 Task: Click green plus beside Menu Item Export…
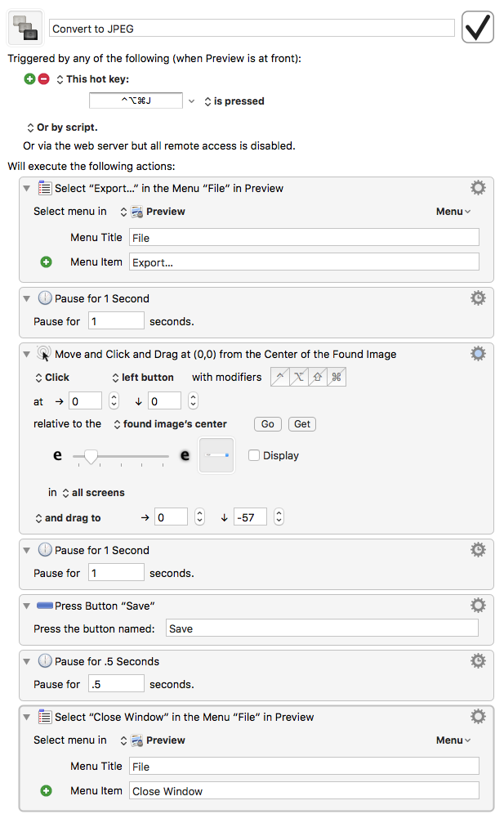46,262
